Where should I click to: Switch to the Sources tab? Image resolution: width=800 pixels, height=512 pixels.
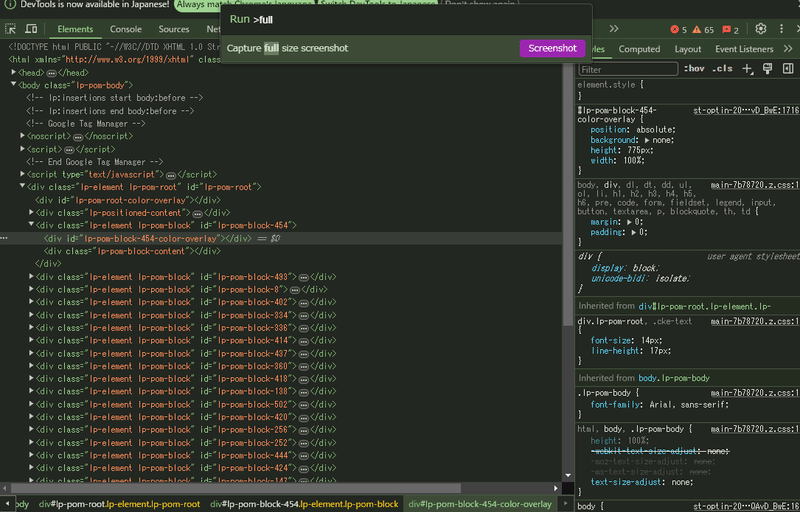point(173,29)
